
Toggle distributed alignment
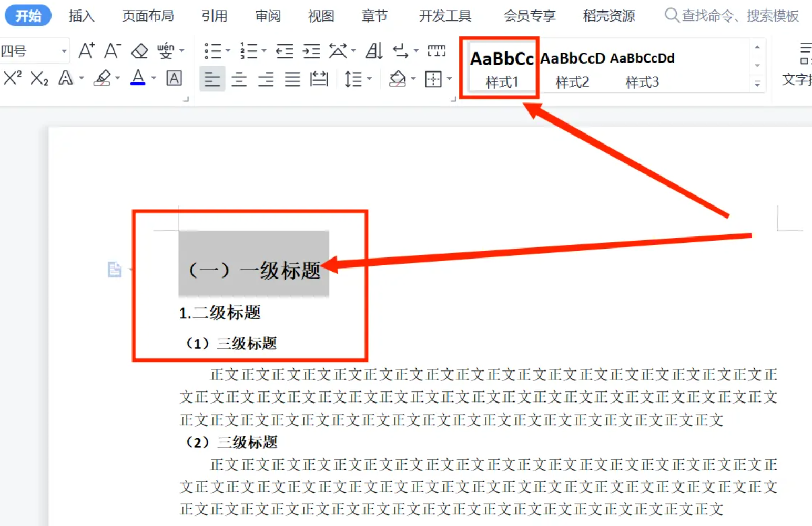coord(319,79)
